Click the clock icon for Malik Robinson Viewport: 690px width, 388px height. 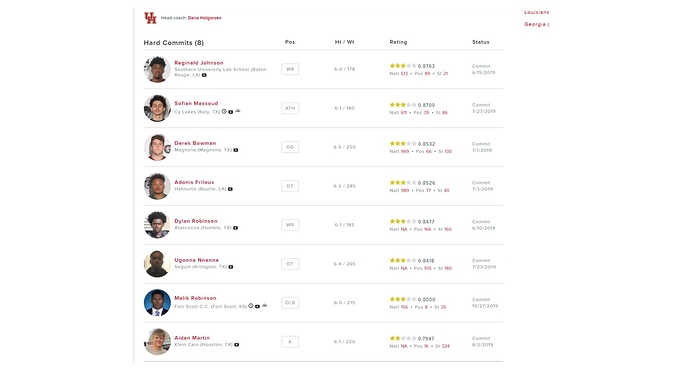(x=251, y=306)
